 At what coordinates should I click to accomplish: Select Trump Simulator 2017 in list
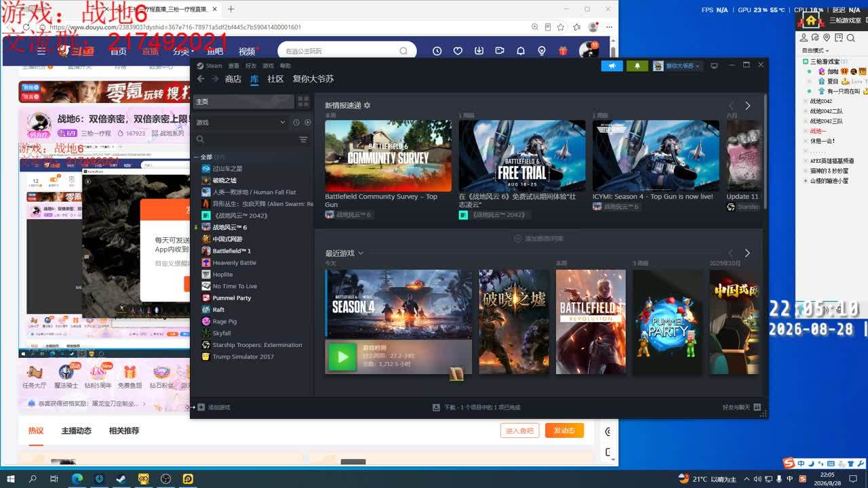pyautogui.click(x=243, y=357)
